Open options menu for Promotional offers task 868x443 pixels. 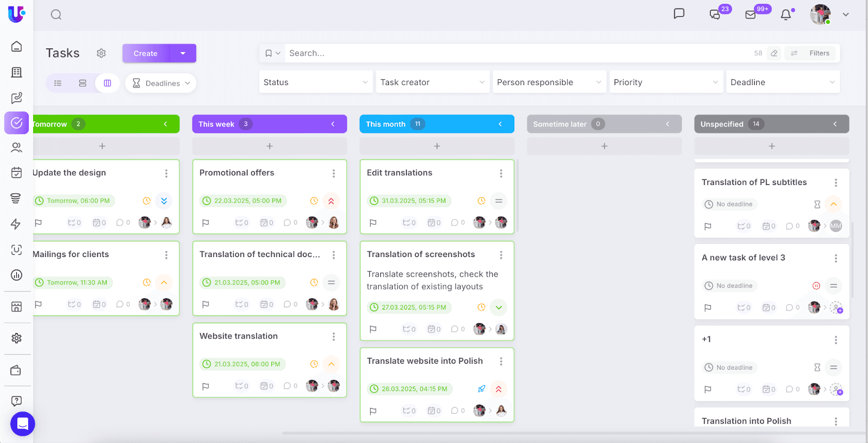[334, 174]
